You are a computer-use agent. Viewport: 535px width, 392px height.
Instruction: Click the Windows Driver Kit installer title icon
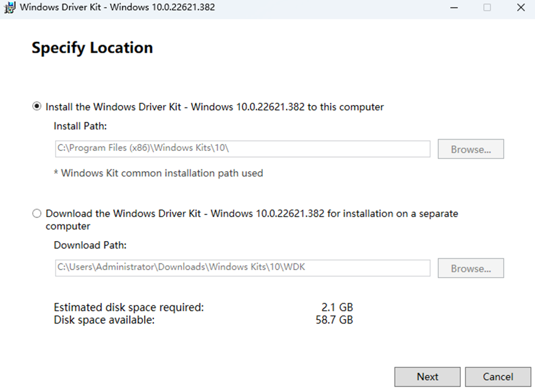tap(9, 7)
